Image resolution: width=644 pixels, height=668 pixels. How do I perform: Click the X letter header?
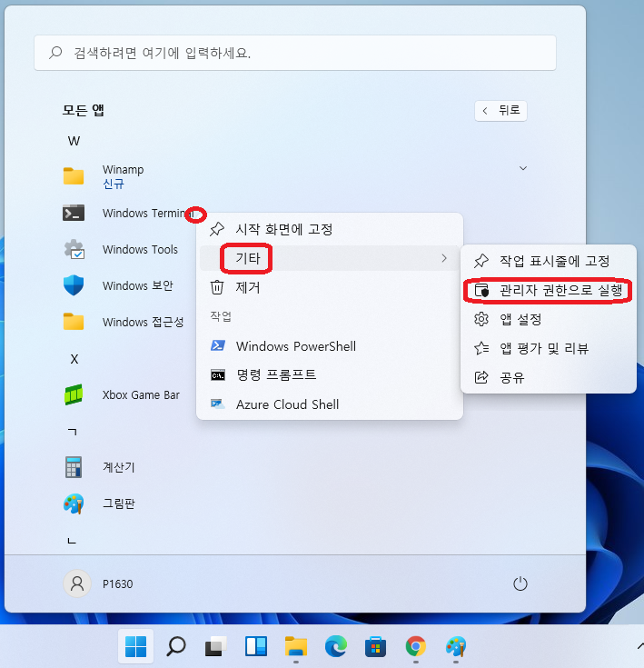click(x=74, y=359)
